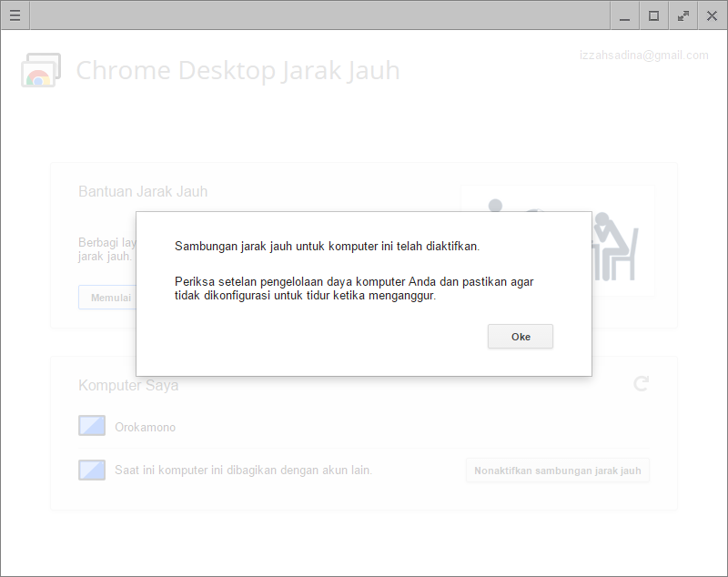Screen dimensions: 728x577
Task: Click the computer icon next to Orokamono
Action: 92,426
